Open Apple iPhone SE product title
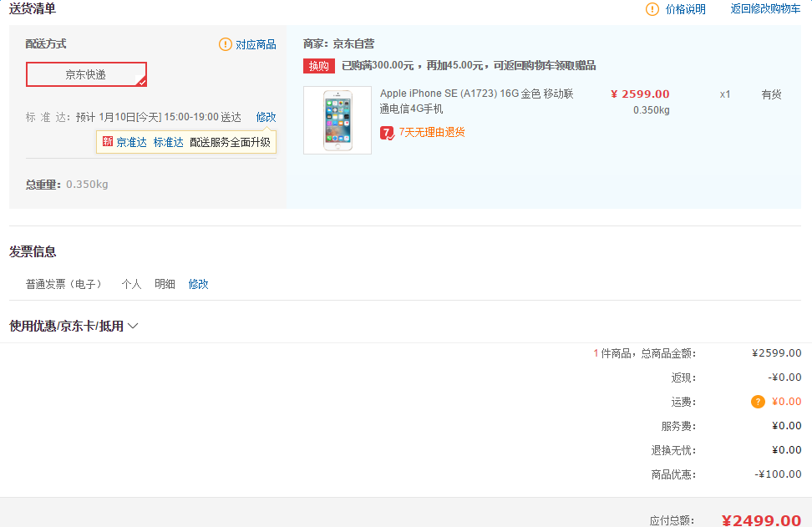812x527 pixels. (476, 101)
